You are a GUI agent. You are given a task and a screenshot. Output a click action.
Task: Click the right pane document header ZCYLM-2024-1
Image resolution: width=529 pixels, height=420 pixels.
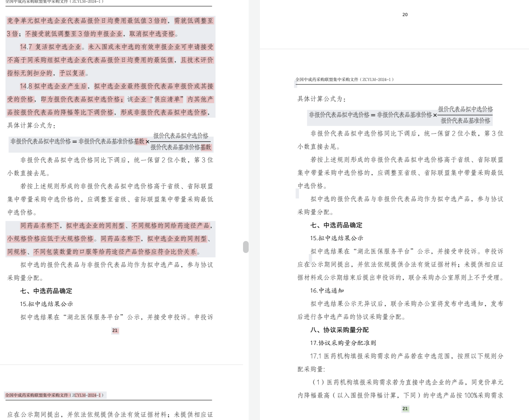[x=344, y=80]
